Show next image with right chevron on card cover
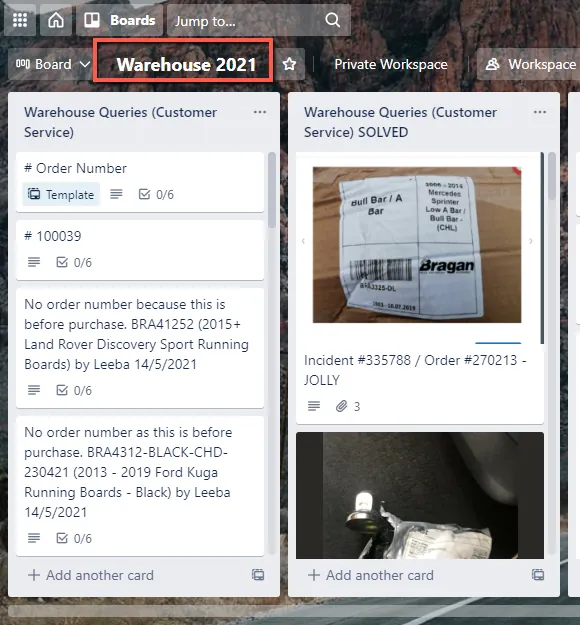 click(531, 241)
